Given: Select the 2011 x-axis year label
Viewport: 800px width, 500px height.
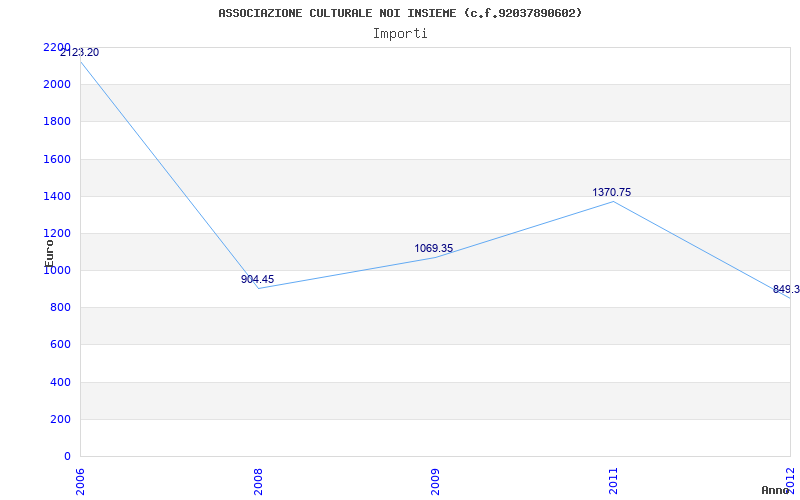Looking at the screenshot, I should pyautogui.click(x=613, y=479).
